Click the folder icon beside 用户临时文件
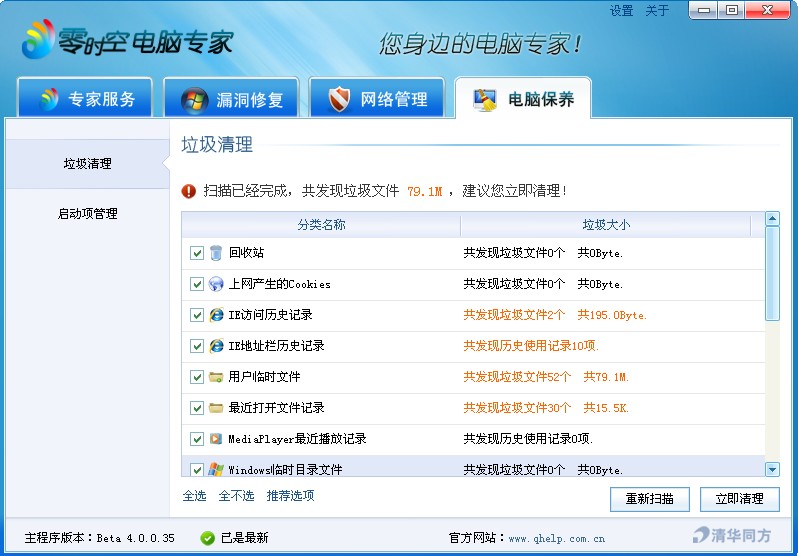The image size is (798, 556). pyautogui.click(x=216, y=377)
